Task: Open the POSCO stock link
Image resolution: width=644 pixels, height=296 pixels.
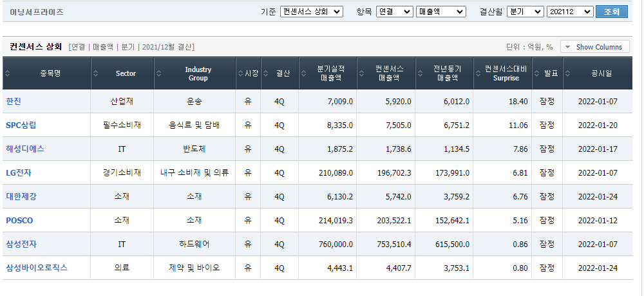Action: [19, 221]
